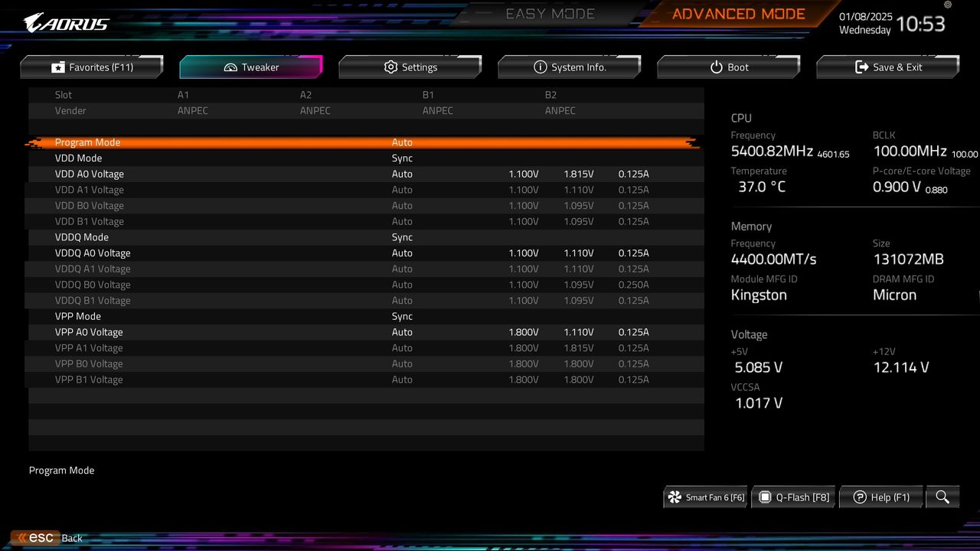
Task: Launch Q-Flash utility
Action: pyautogui.click(x=793, y=497)
